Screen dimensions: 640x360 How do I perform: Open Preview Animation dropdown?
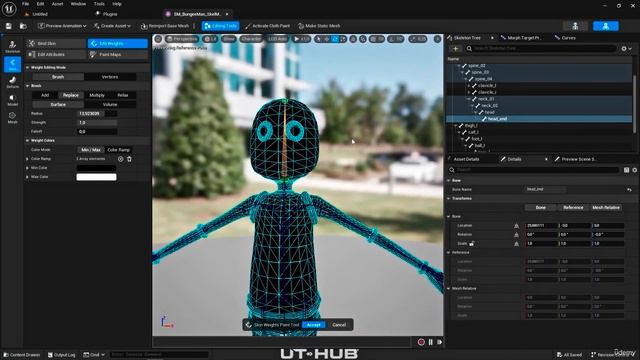coord(62,26)
